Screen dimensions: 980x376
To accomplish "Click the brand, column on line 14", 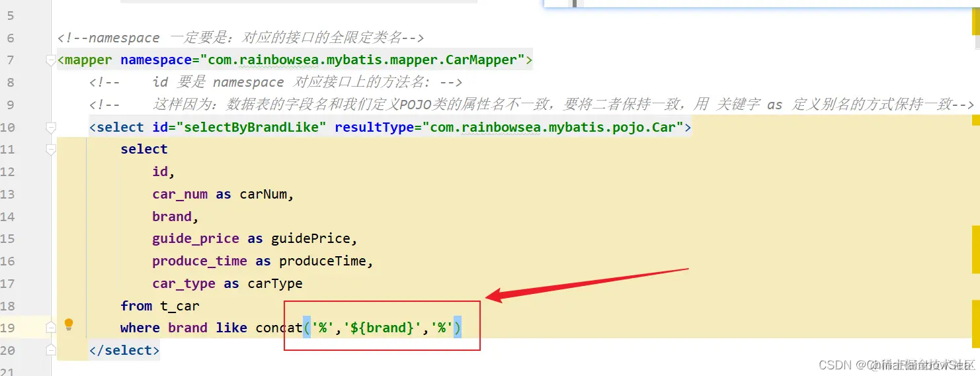I will 176,216.
